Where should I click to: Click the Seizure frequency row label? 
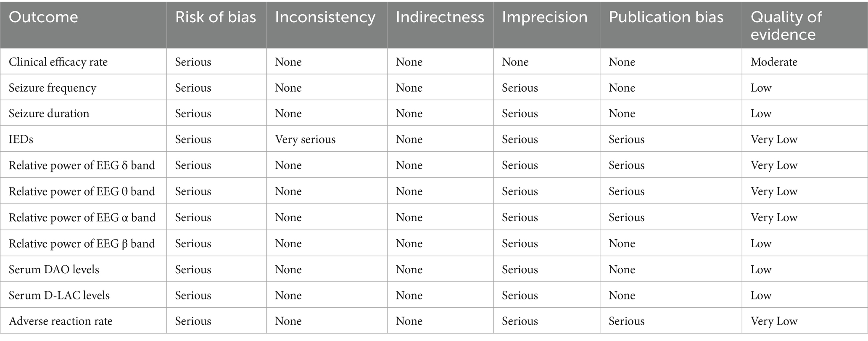(53, 88)
